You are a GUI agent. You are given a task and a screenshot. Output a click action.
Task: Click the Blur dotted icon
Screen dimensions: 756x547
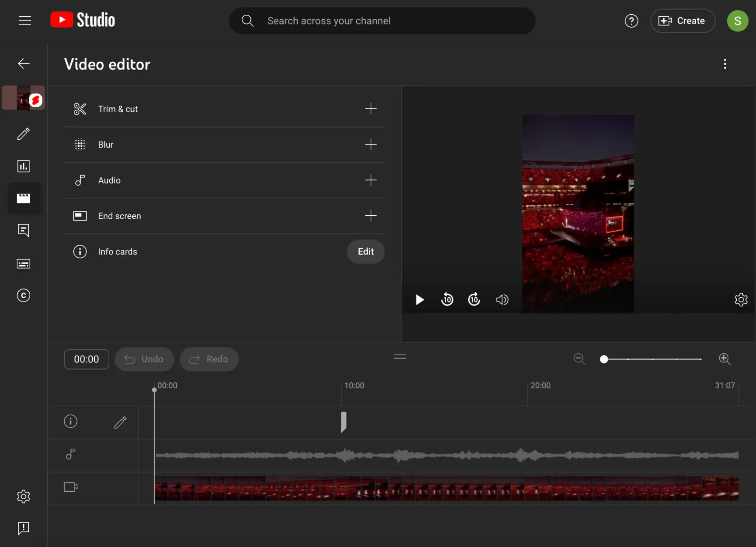click(x=80, y=145)
